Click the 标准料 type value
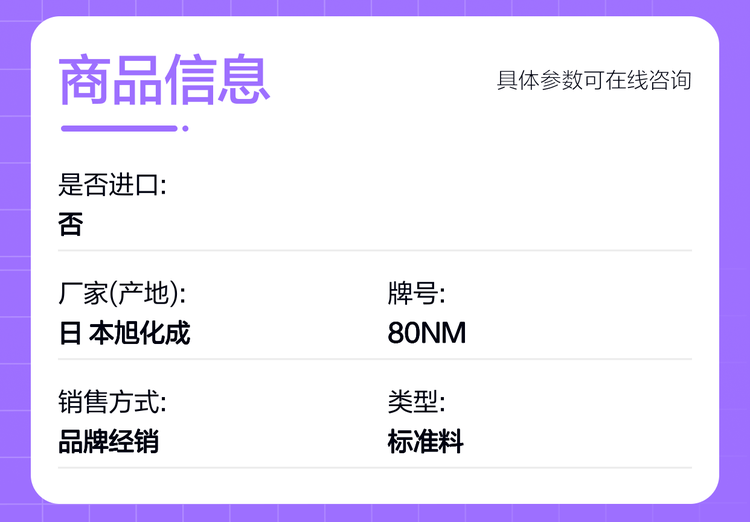The width and height of the screenshot is (750, 522). [x=425, y=442]
